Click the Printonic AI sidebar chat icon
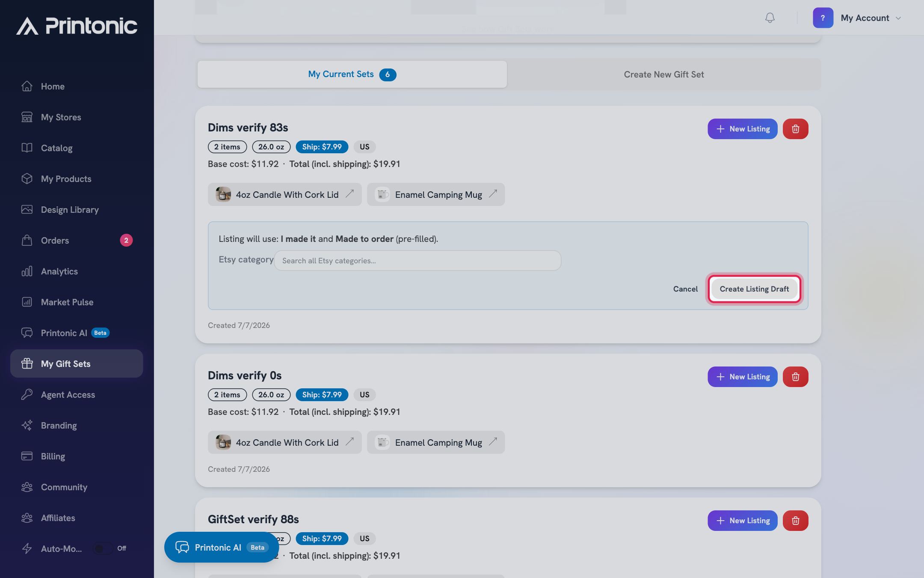Screen dimensions: 924x578 click(x=27, y=333)
